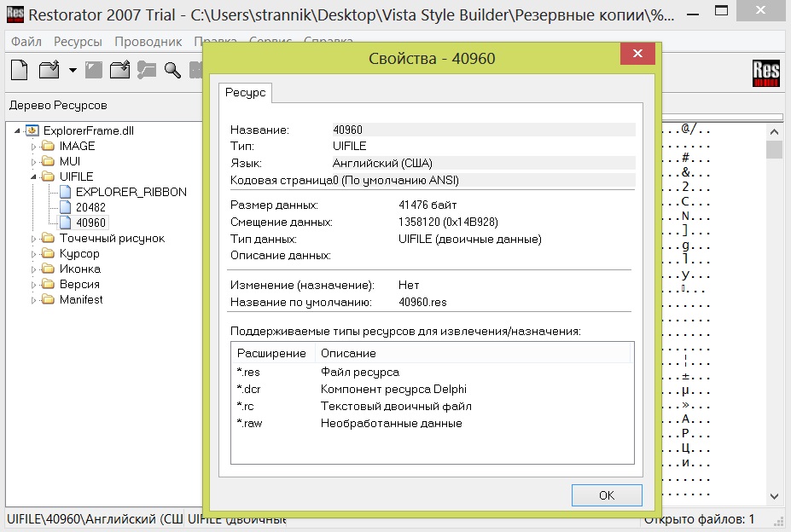The image size is (791, 532).
Task: Select the *.raw Необработанные данные row
Action: point(433,424)
